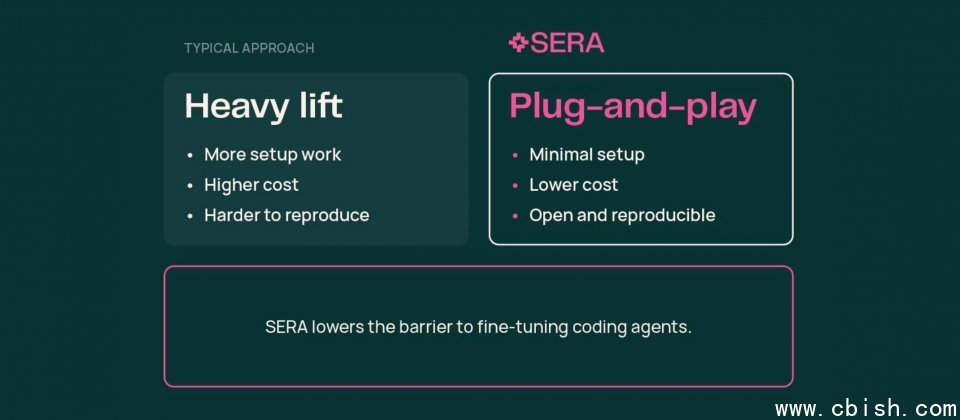The image size is (960, 420).
Task: Click the www.cbish.com watermark
Action: click(x=866, y=409)
